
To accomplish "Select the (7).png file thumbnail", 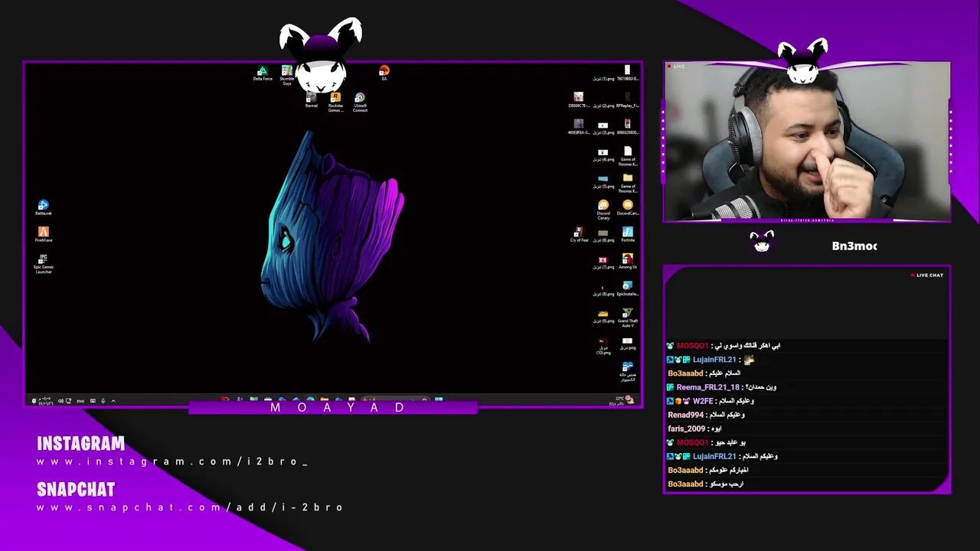I will coord(603,262).
